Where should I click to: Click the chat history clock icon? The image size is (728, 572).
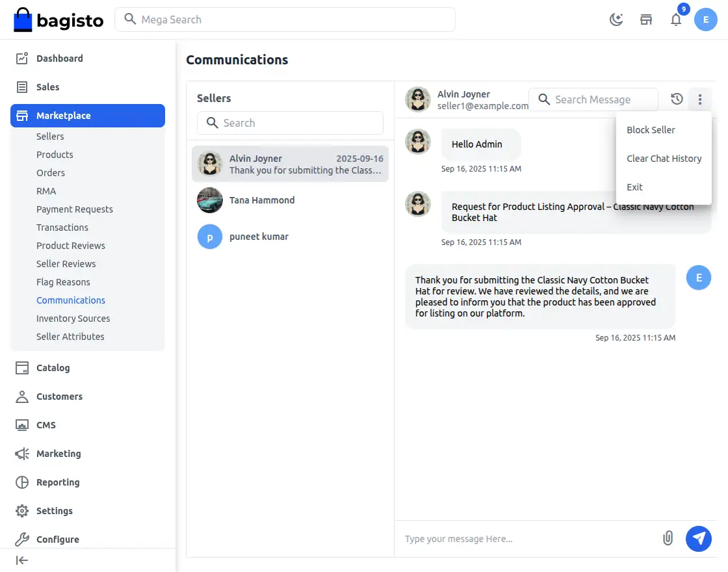(x=677, y=99)
